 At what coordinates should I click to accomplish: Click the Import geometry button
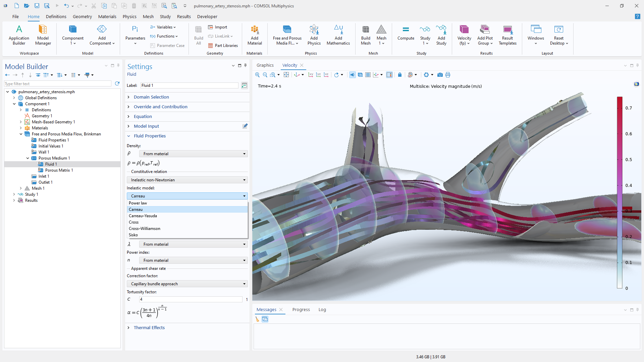click(x=218, y=27)
